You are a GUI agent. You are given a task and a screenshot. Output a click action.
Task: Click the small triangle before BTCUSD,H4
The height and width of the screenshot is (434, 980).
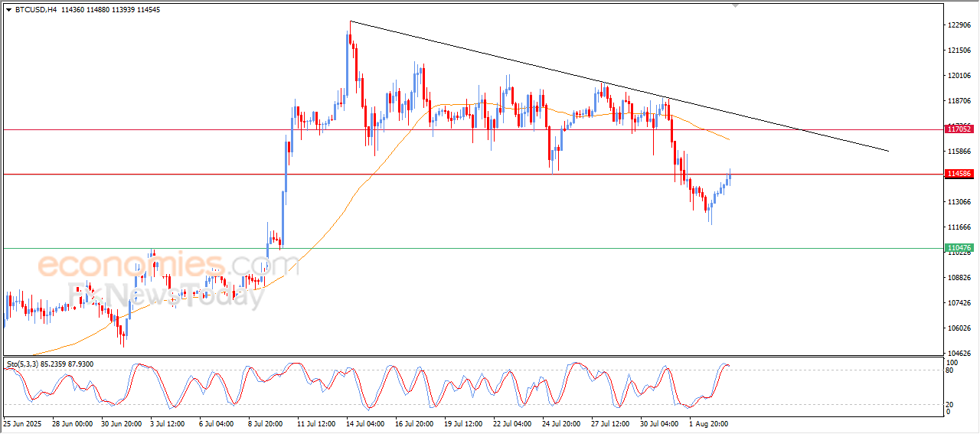8,10
